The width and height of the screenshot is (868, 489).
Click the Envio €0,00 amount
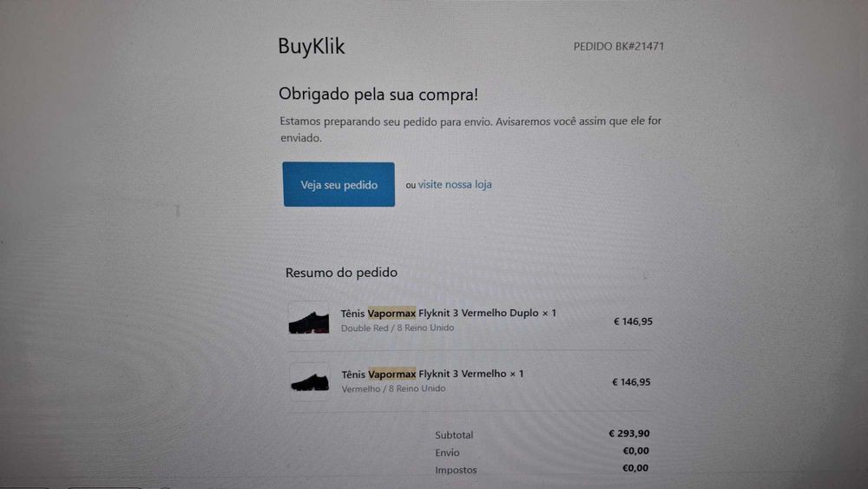635,451
